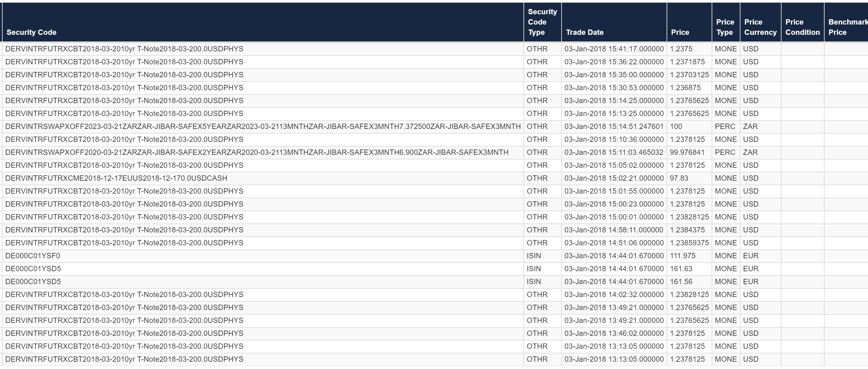Click the Security Code Type column header

(x=542, y=22)
